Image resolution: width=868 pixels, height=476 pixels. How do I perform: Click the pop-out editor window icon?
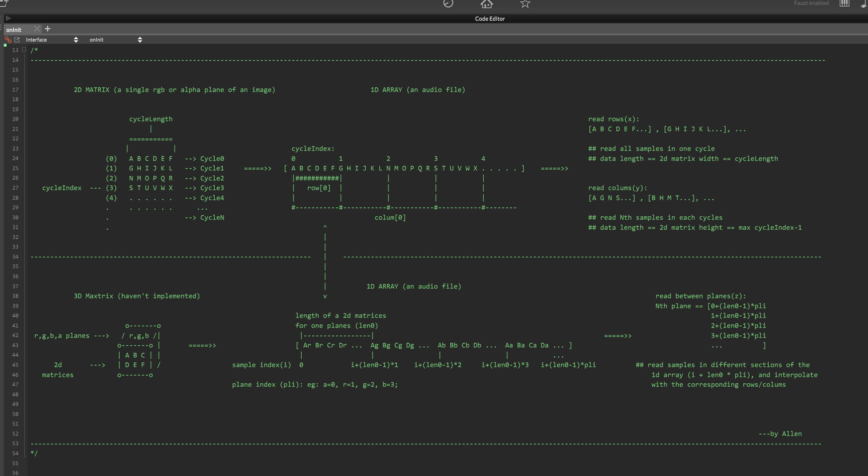17,40
